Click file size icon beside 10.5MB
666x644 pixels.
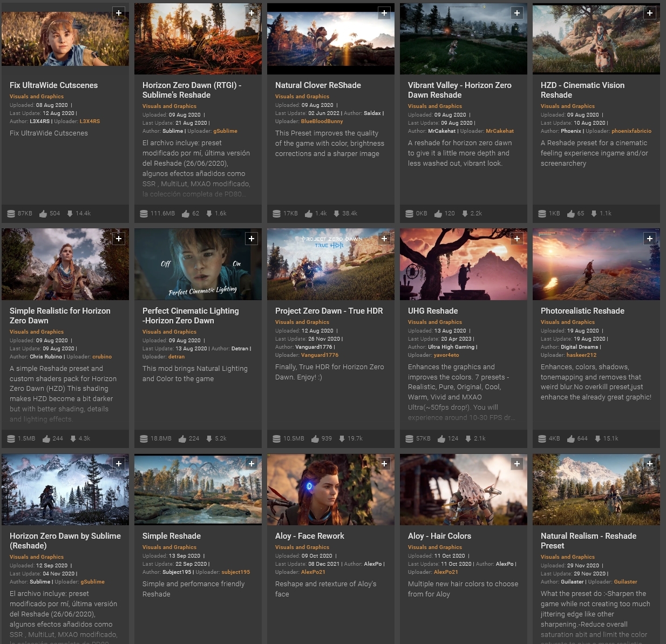[276, 439]
